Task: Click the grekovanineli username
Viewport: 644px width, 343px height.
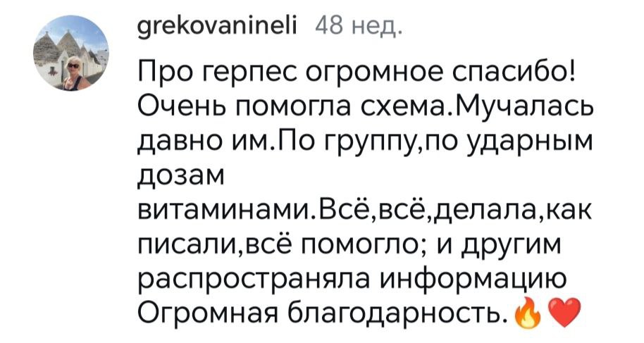Action: (218, 27)
